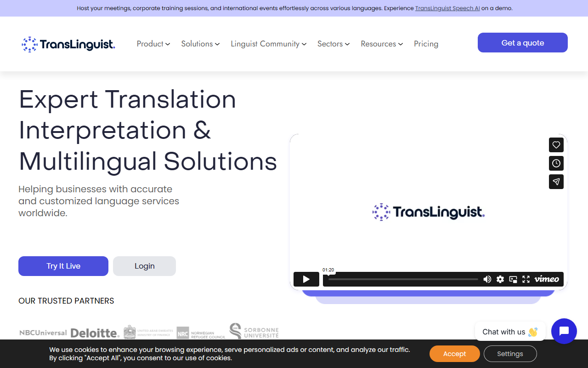
Task: Click the OUR TRUSTED PARTNERS heading
Action: pos(66,301)
